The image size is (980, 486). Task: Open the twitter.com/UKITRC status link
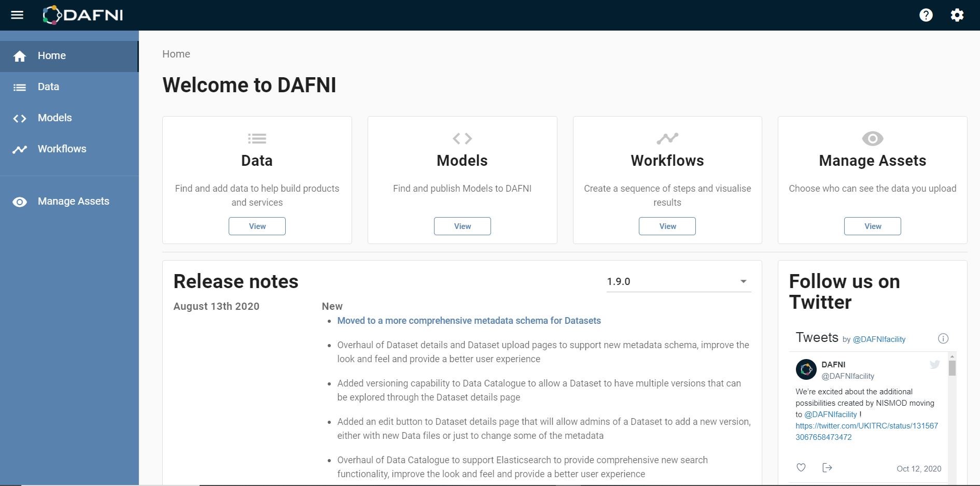pyautogui.click(x=866, y=432)
